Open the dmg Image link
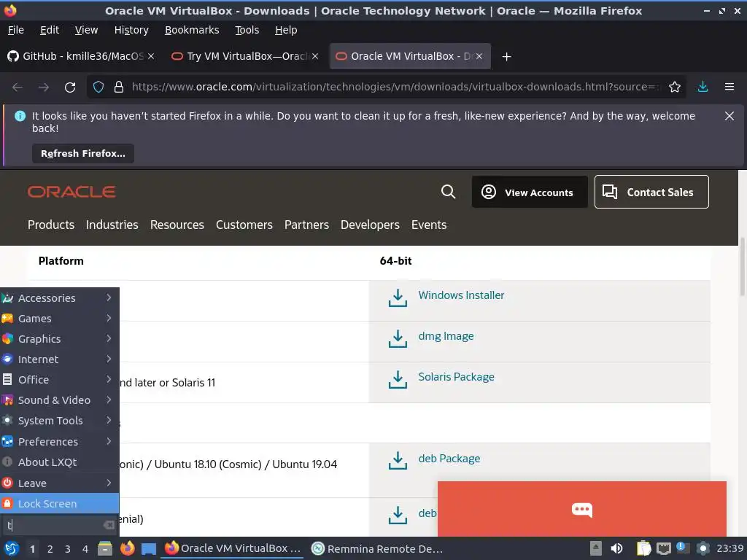747x560 pixels. 446,336
